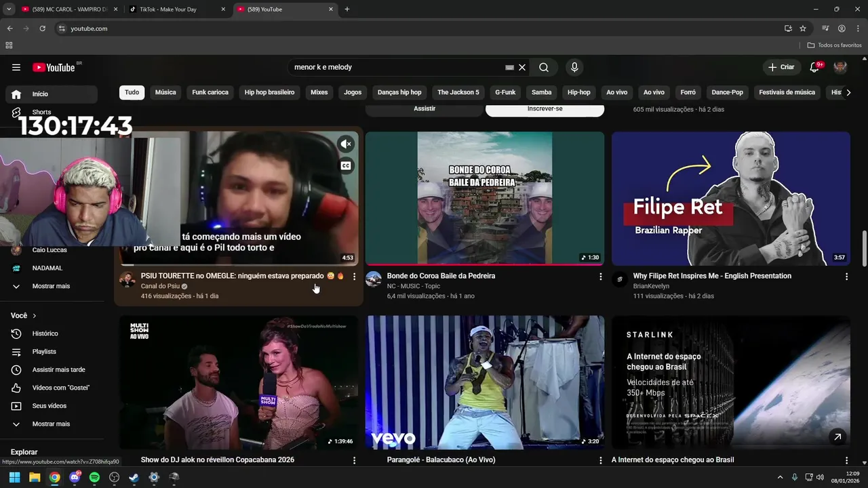This screenshot has height=488, width=868.
Task: Open options menu for Filipe Ret video
Action: tap(846, 277)
